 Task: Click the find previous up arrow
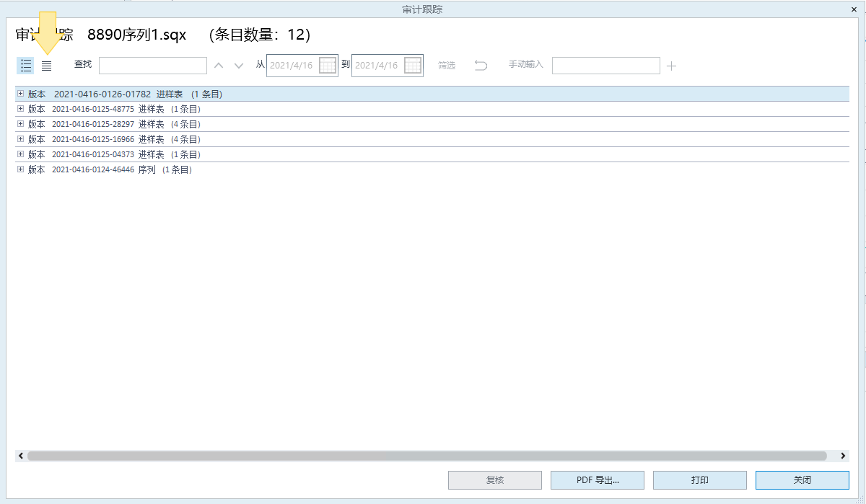click(219, 66)
